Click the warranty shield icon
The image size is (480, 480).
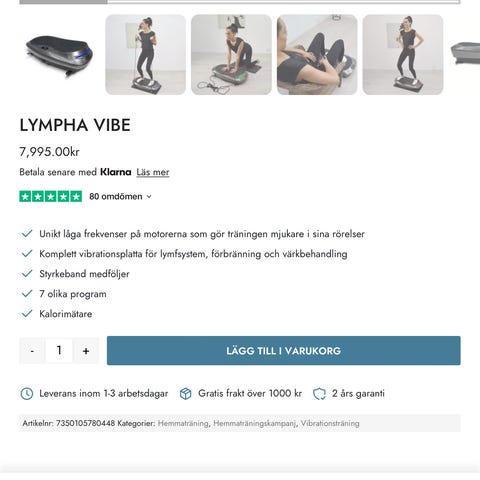[x=319, y=394]
